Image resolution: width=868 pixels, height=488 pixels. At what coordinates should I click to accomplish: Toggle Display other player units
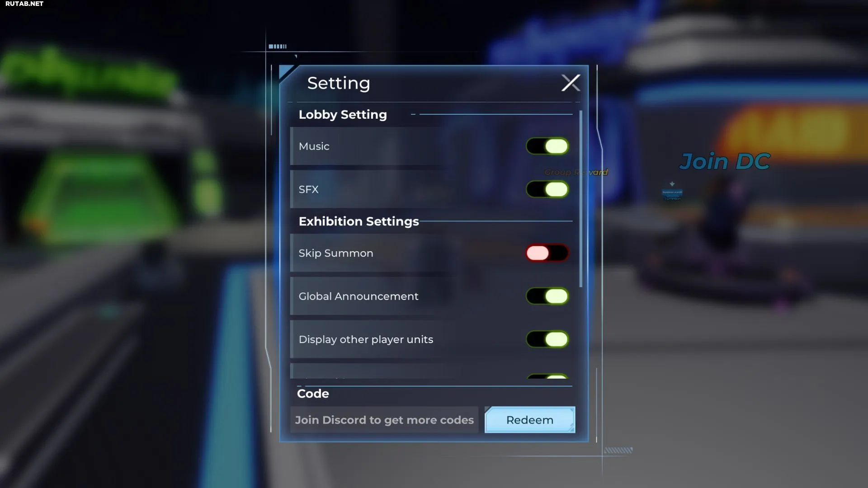pyautogui.click(x=547, y=339)
